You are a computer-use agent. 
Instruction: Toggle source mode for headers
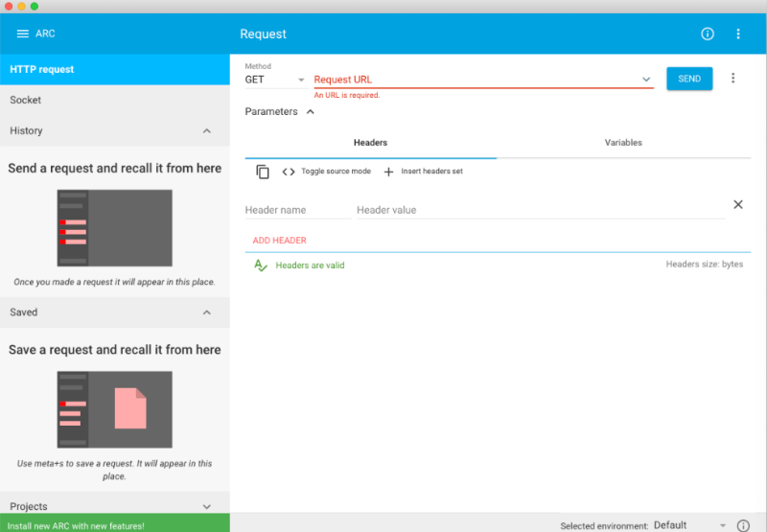(x=326, y=172)
